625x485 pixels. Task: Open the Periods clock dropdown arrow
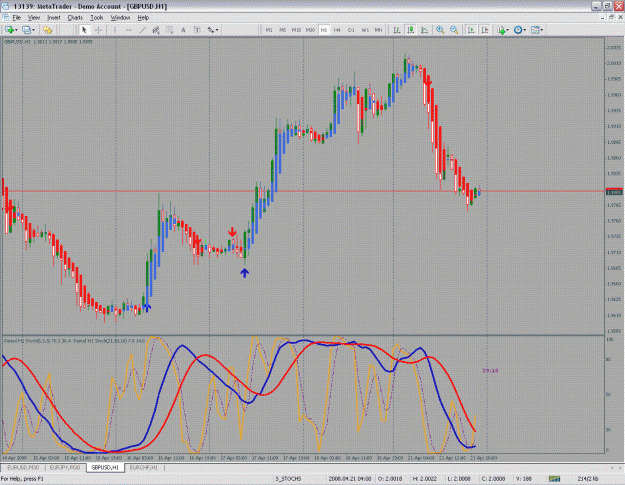pos(525,30)
